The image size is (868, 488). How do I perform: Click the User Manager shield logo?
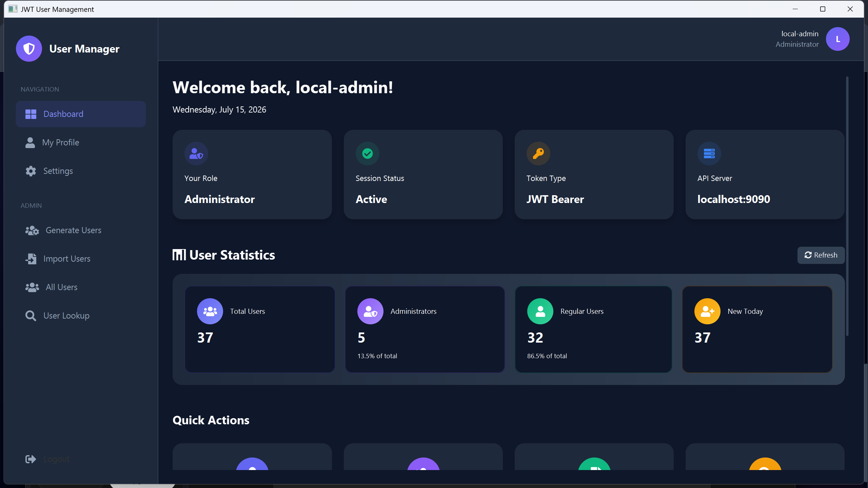coord(29,49)
